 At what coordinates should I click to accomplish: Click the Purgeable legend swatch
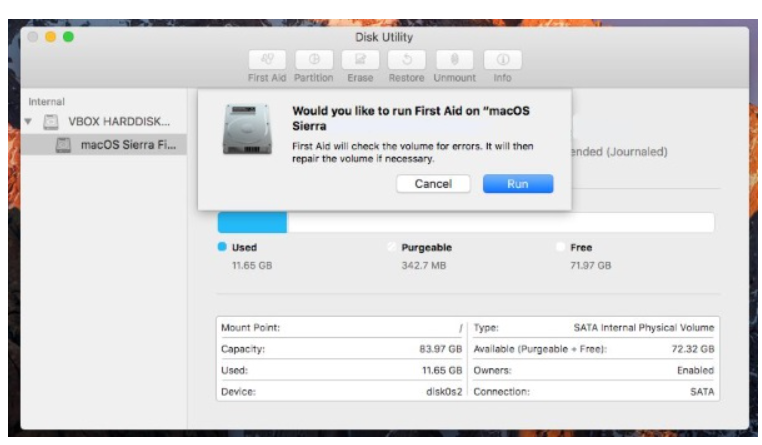tap(391, 247)
